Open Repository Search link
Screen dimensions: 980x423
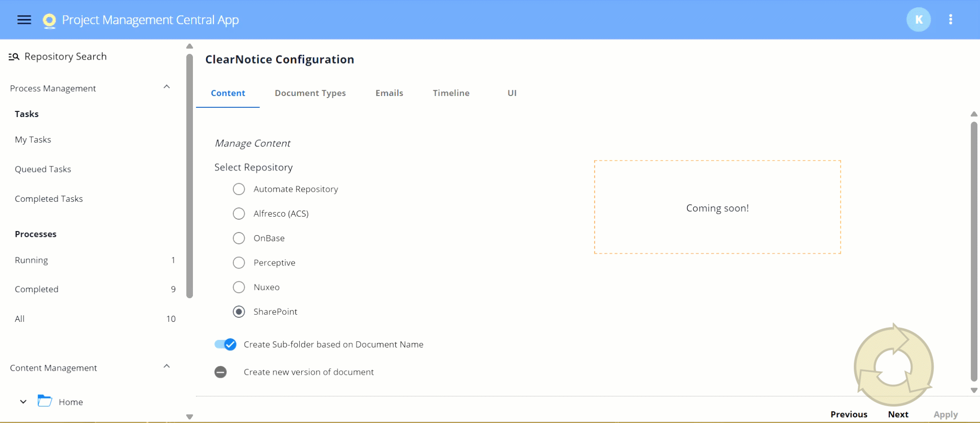[66, 56]
